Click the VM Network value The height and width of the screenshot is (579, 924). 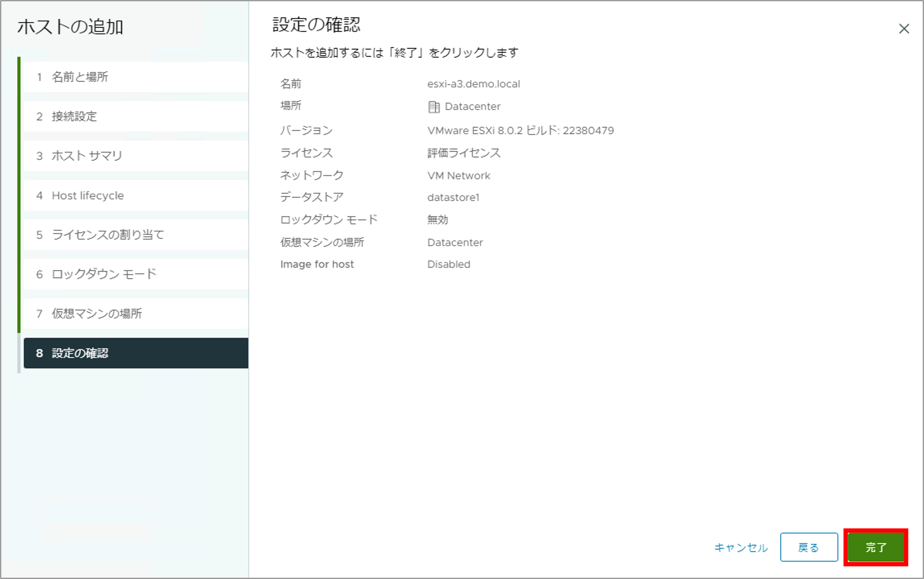[458, 176]
